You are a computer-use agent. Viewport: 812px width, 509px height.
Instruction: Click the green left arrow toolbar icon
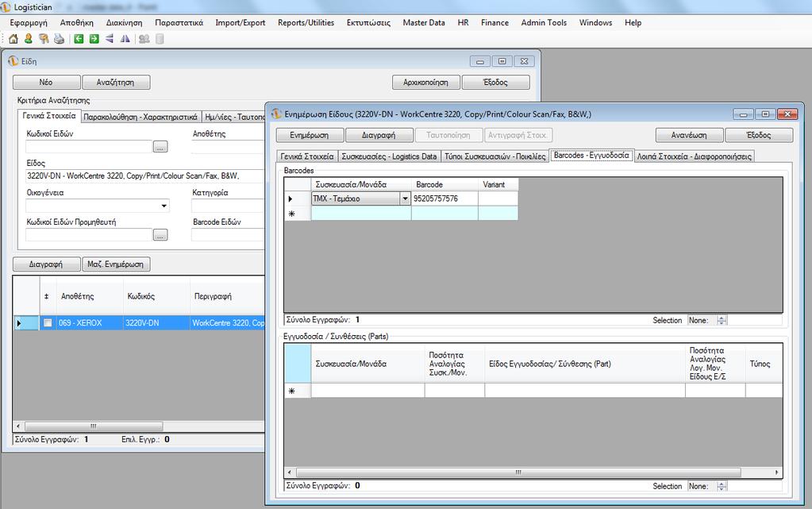[79, 39]
